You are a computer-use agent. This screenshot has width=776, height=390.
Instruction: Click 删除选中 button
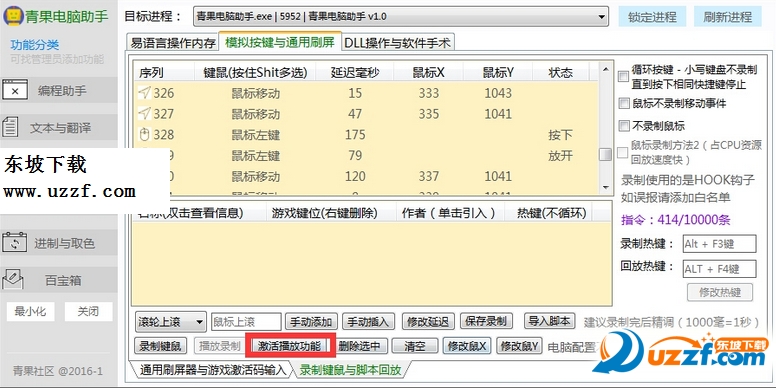click(x=361, y=345)
